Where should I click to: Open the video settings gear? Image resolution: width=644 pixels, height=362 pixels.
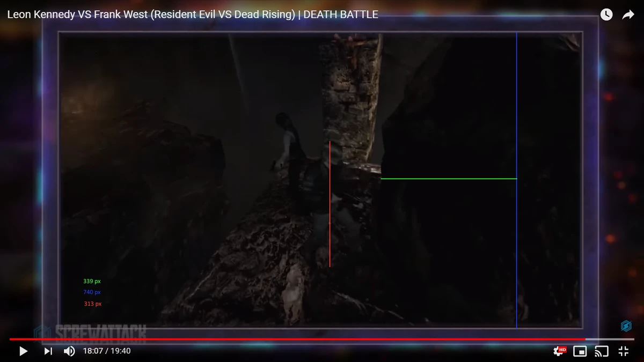click(560, 351)
